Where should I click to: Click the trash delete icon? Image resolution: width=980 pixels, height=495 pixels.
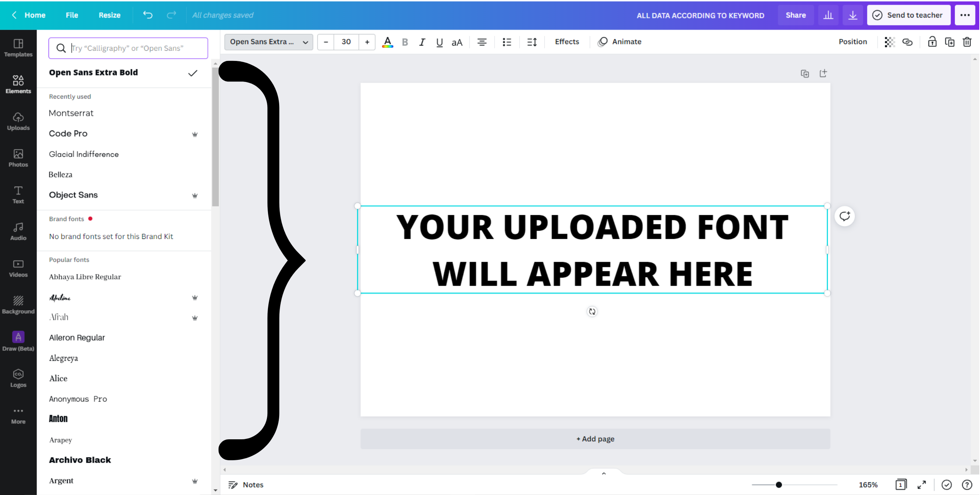[x=967, y=42]
